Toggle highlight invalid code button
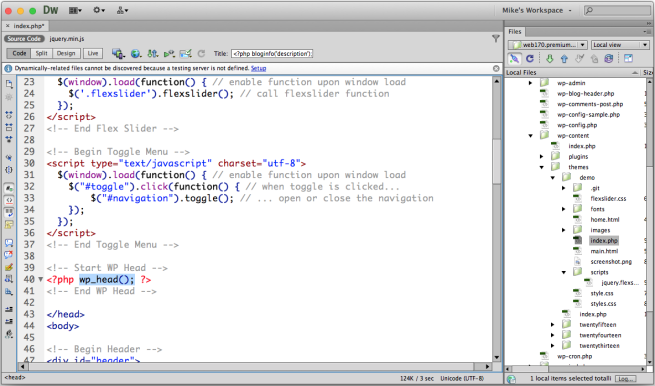 tap(9, 201)
